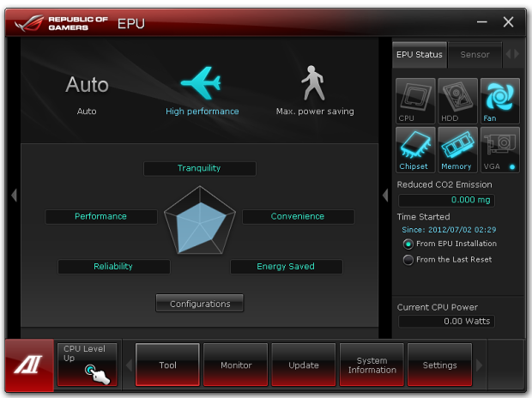Click the Convenience label
Image resolution: width=532 pixels, height=398 pixels.
click(x=298, y=216)
